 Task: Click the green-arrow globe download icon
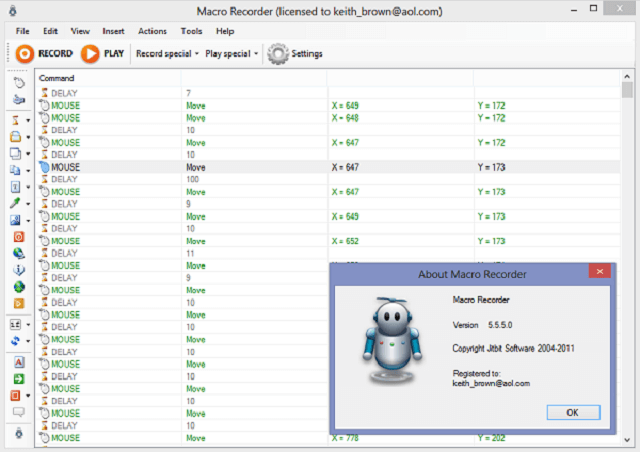tap(18, 287)
